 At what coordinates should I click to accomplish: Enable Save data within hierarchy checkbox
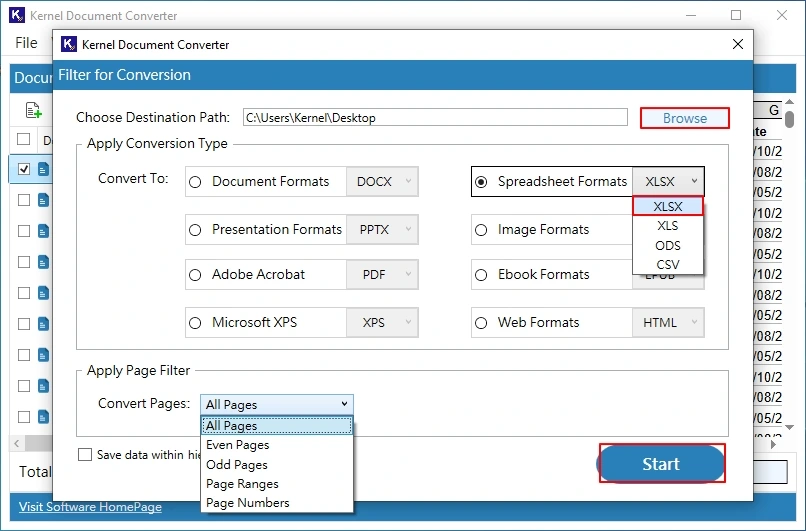pos(85,454)
